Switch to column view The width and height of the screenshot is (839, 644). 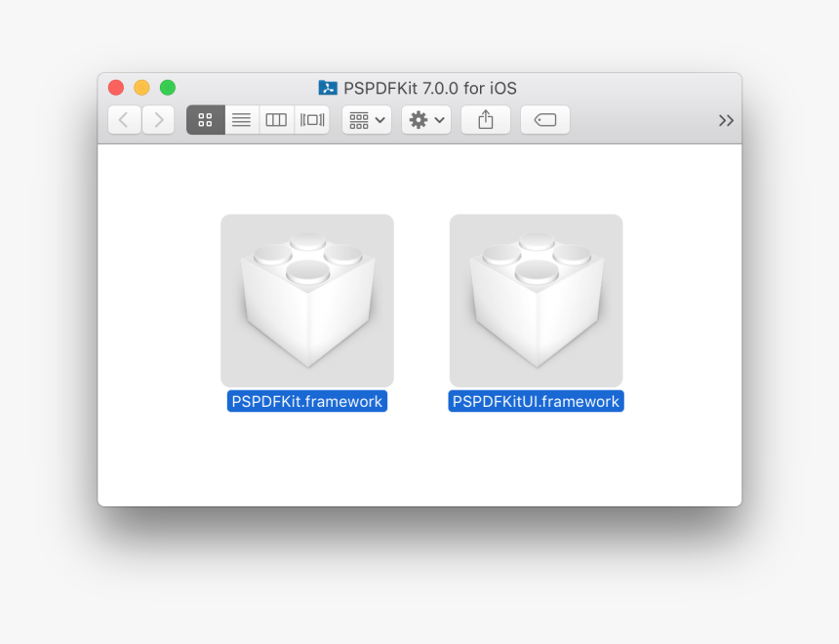pos(275,119)
